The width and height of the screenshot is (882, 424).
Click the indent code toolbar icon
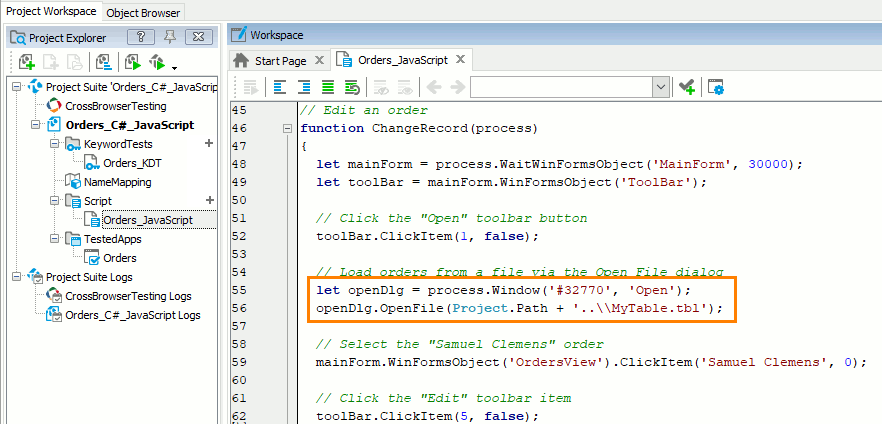pos(303,87)
